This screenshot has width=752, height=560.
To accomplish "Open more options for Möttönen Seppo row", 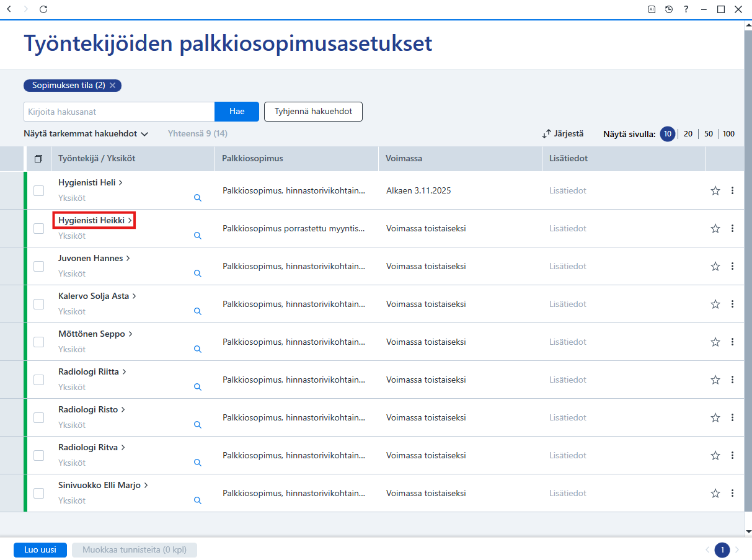I will point(732,342).
